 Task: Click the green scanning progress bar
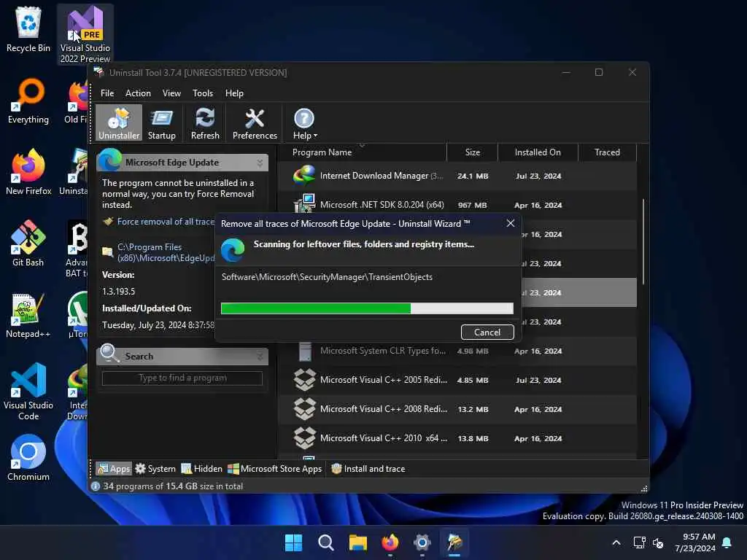tap(367, 308)
